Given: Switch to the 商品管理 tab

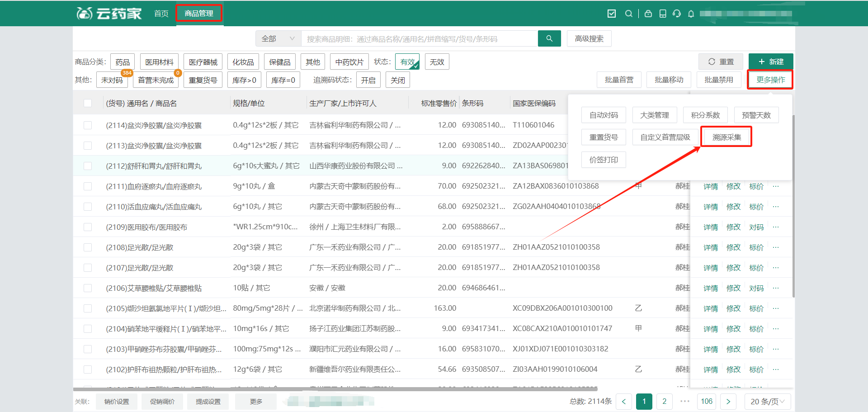Looking at the screenshot, I should pyautogui.click(x=199, y=14).
